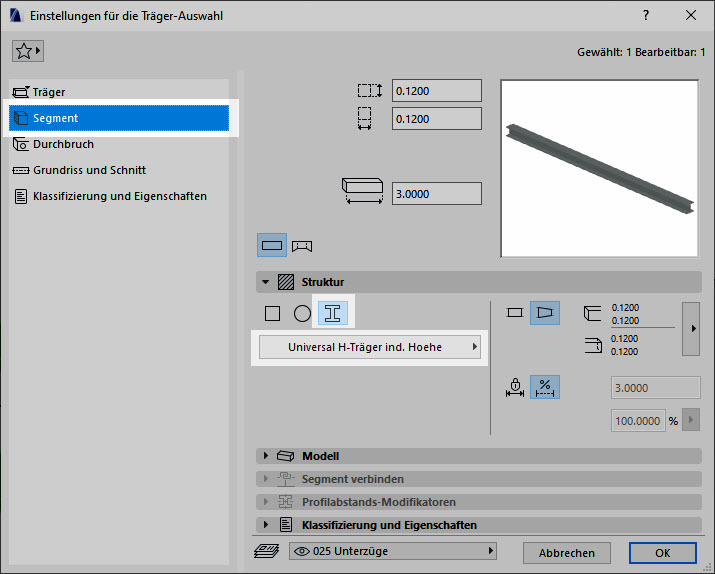Click the Archicad logo in title bar
Viewport: 715px width, 574px height.
click(x=15, y=16)
